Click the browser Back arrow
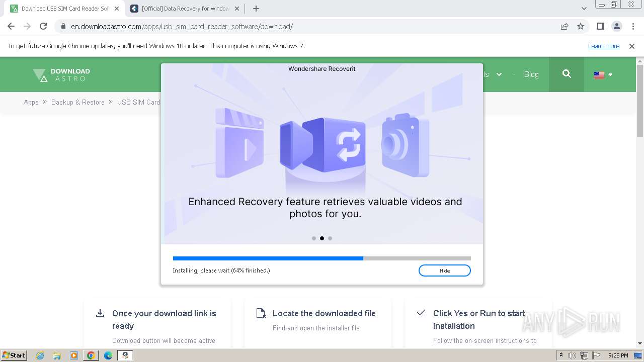The image size is (644, 362). pos(11,27)
